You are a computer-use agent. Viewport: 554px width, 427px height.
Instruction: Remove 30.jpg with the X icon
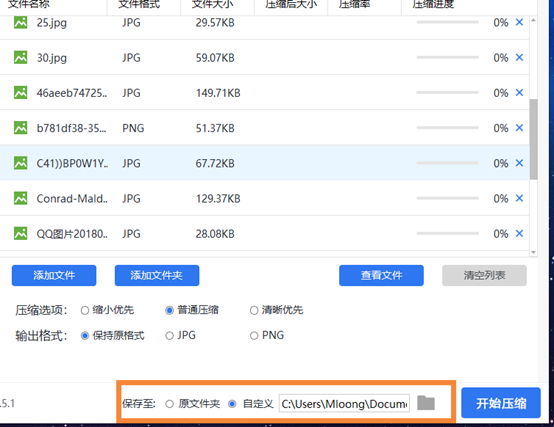(x=519, y=57)
